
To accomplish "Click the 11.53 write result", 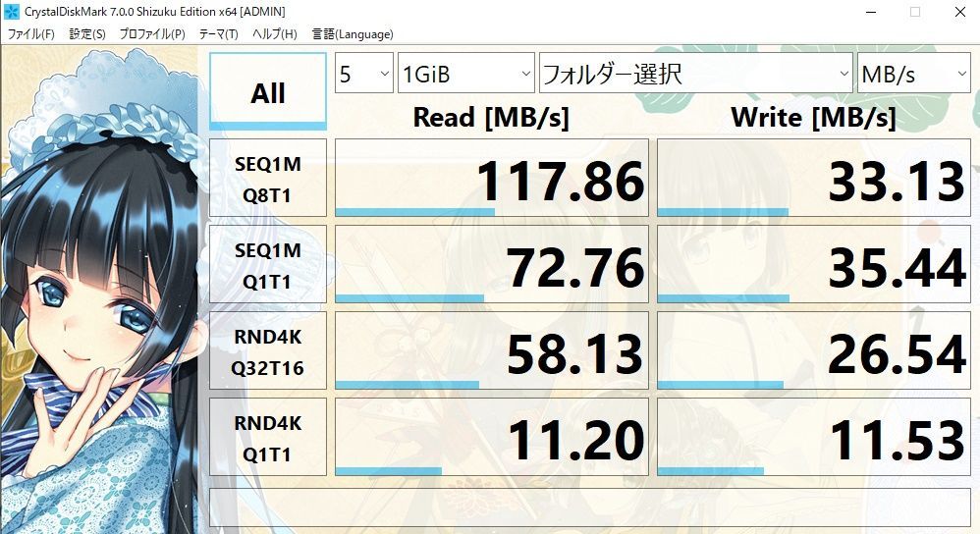I will pos(814,437).
